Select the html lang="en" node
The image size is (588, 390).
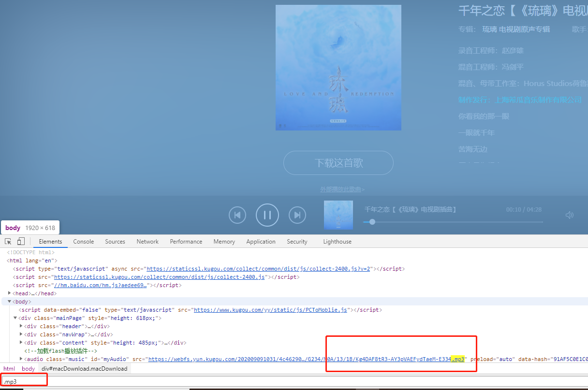click(32, 260)
